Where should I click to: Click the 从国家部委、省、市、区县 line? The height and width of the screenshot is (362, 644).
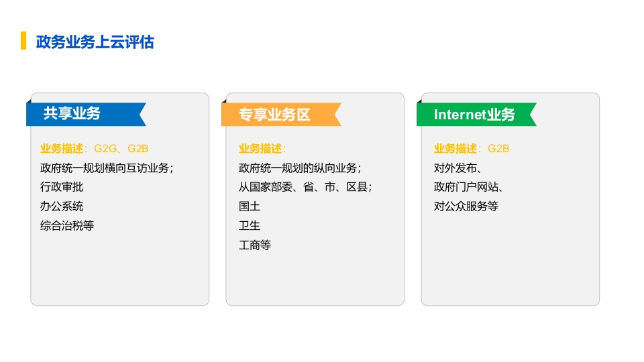[x=303, y=187]
